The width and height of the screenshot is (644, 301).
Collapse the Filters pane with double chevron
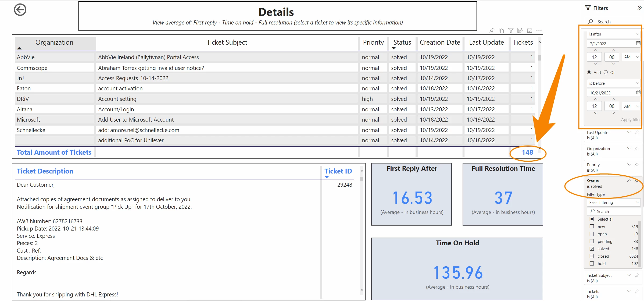(x=639, y=8)
